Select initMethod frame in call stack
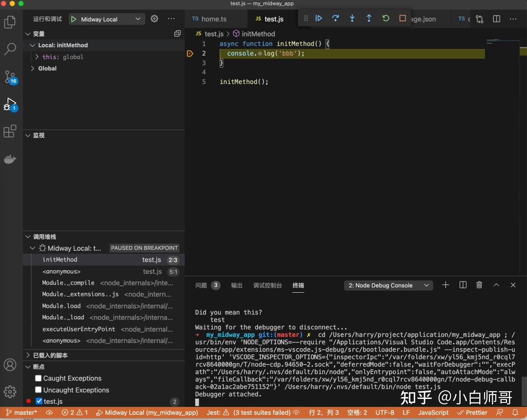The height and width of the screenshot is (420, 527). coord(104,260)
